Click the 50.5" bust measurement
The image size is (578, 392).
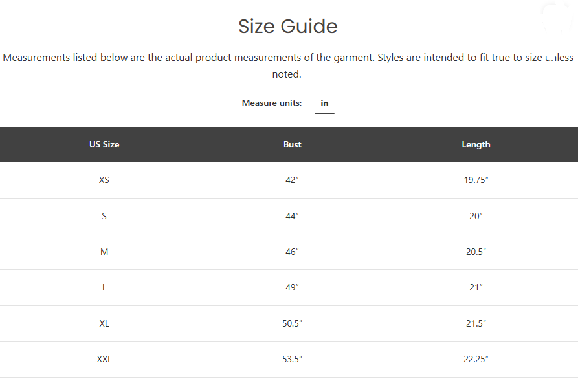(x=292, y=323)
